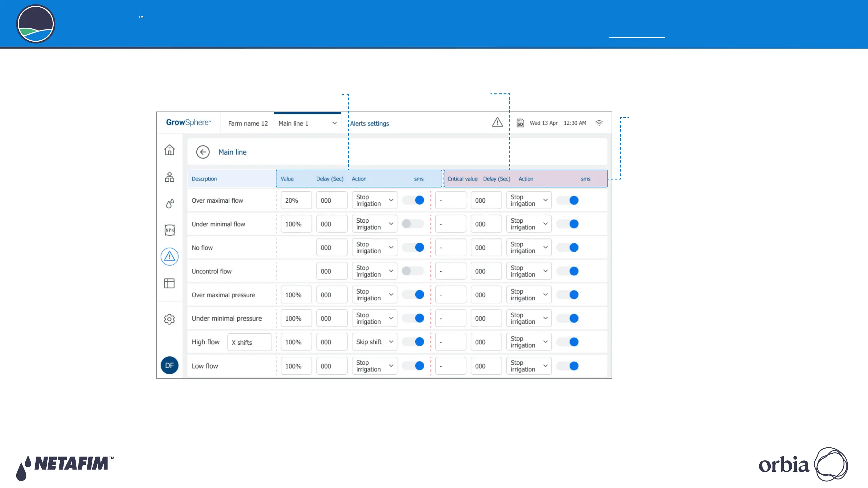Enable Under minimal flow value sms switch

click(x=413, y=224)
